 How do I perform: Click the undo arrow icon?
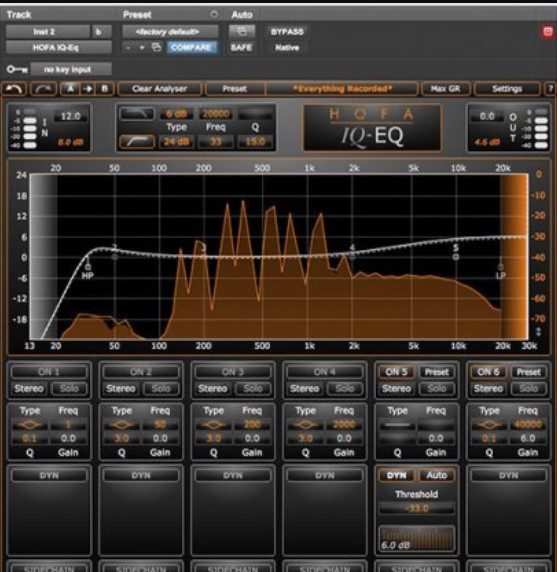(14, 89)
